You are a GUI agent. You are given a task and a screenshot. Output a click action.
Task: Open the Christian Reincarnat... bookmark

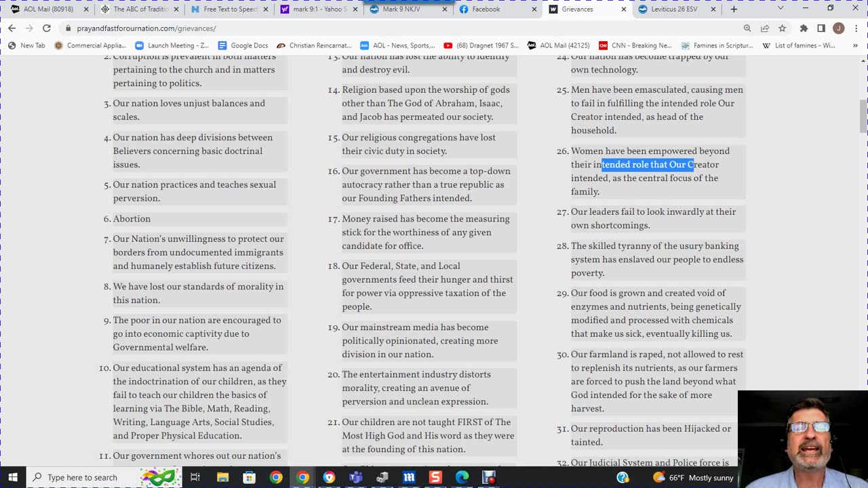[x=315, y=45]
